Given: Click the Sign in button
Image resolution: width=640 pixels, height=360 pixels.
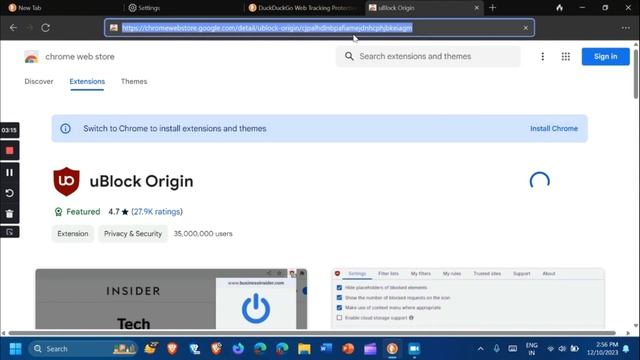Looking at the screenshot, I should [x=605, y=57].
